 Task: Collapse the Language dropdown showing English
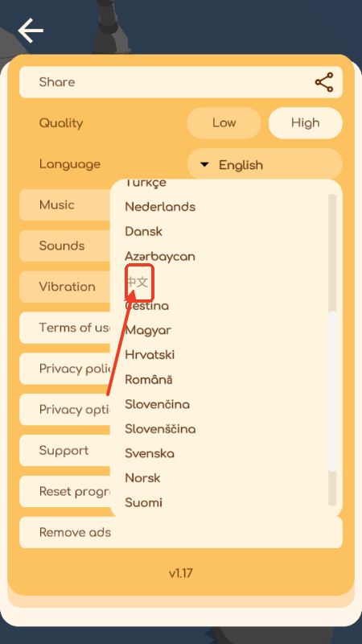point(265,165)
